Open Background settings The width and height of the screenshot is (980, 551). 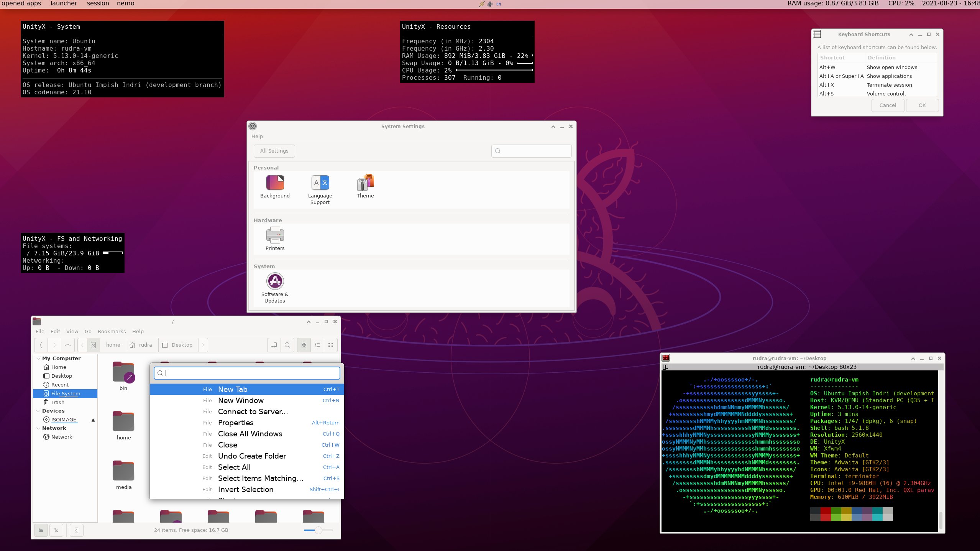tap(275, 187)
